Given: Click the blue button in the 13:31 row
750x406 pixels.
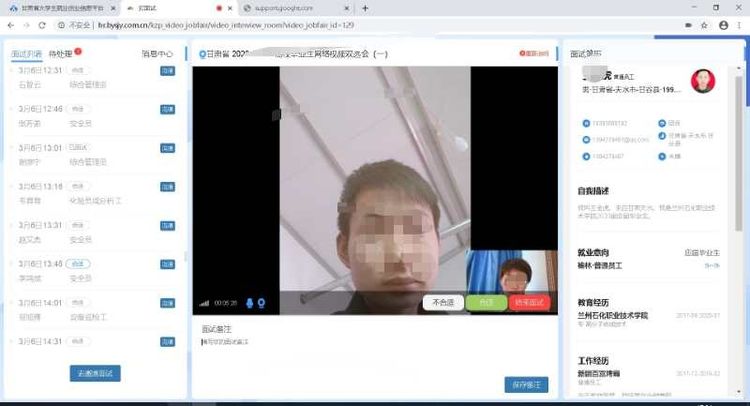Looking at the screenshot, I should point(167,226).
